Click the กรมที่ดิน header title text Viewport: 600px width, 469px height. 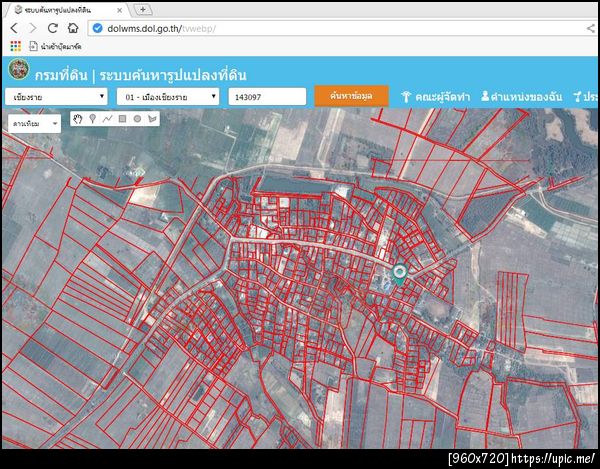tap(61, 75)
